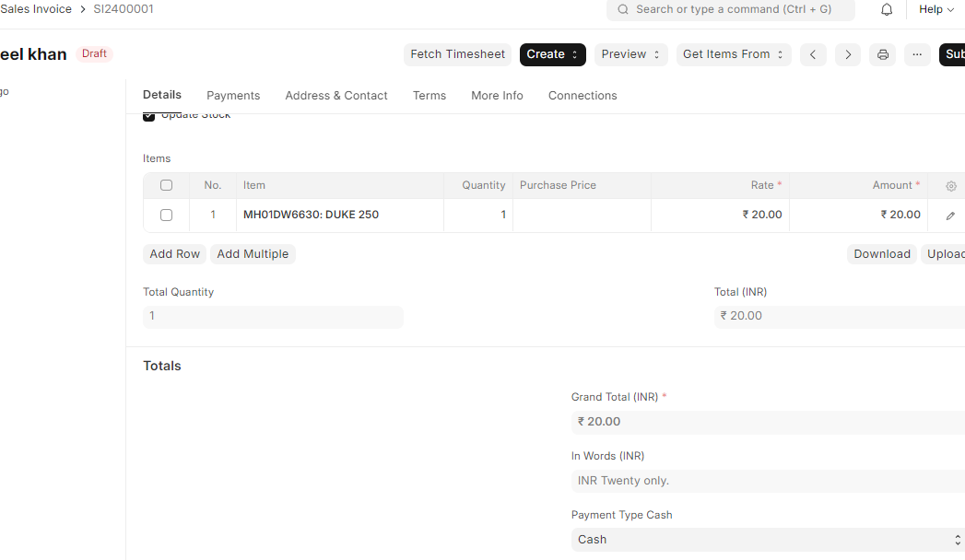Click the In Words (INR) field
965x560 pixels.
pyautogui.click(x=768, y=482)
